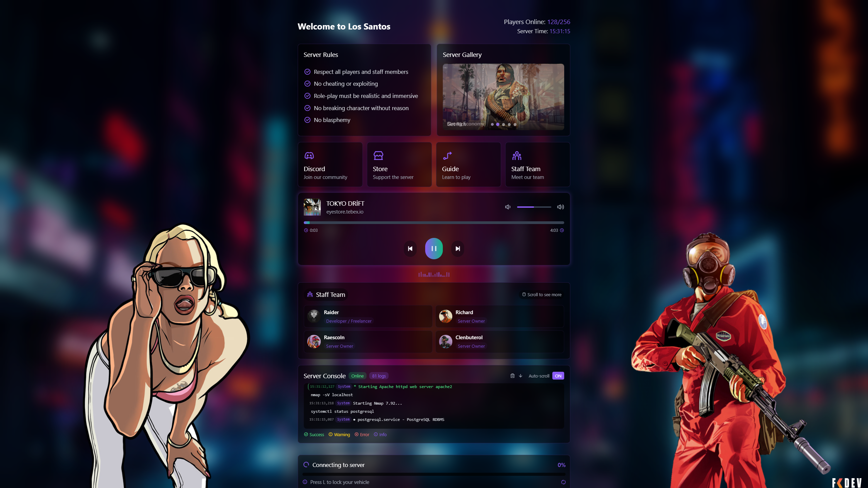Click the Discord community icon

point(309,156)
